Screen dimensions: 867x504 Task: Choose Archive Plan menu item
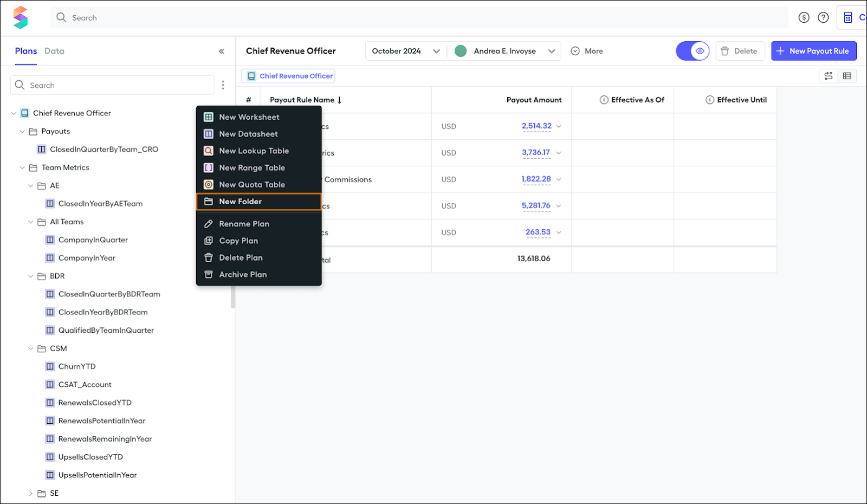[x=259, y=274]
